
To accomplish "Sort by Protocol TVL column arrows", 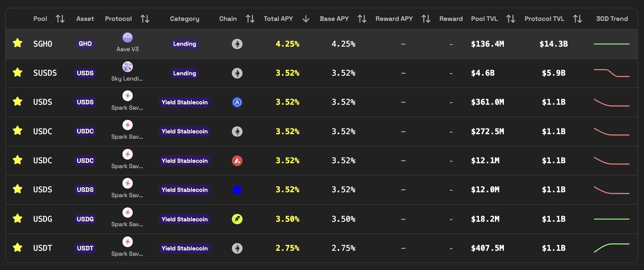I will click(577, 19).
